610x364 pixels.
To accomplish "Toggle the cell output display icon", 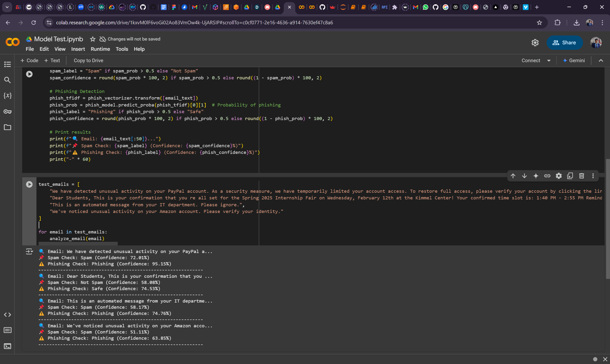I will (29, 251).
